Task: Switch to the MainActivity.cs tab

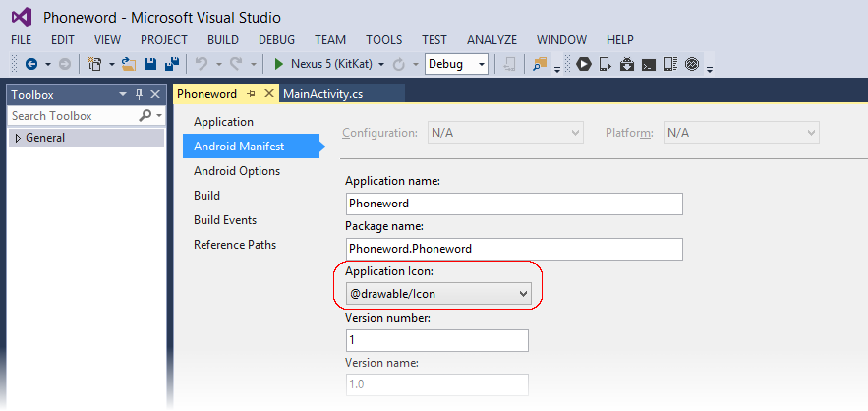Action: (323, 94)
